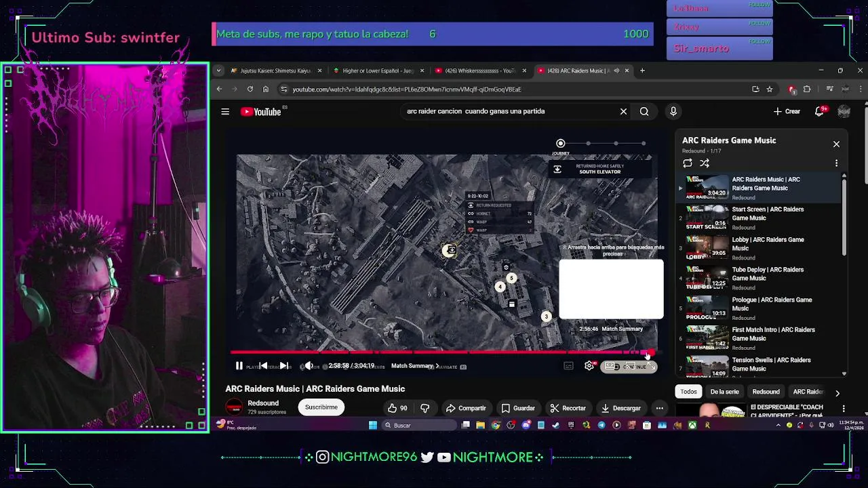Submit search with magnifier button
The width and height of the screenshot is (868, 488).
click(x=644, y=111)
